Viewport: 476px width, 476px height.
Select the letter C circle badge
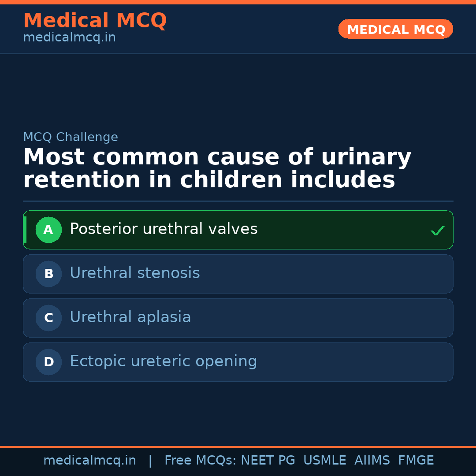click(48, 318)
